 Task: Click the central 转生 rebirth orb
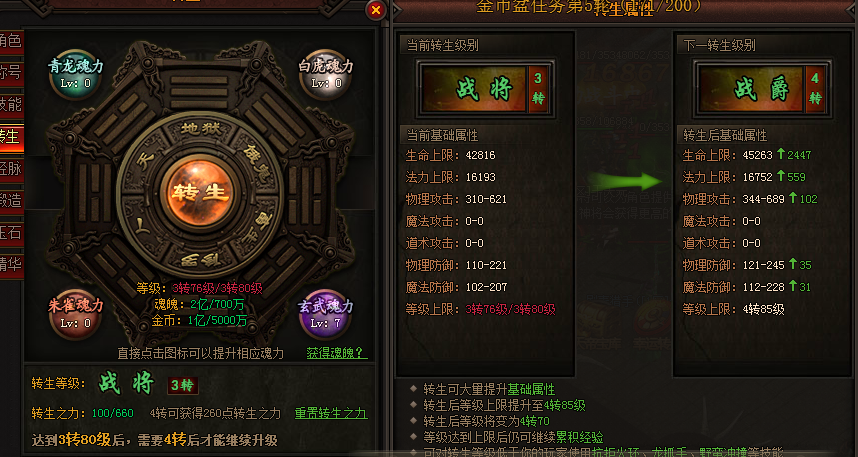click(x=200, y=192)
